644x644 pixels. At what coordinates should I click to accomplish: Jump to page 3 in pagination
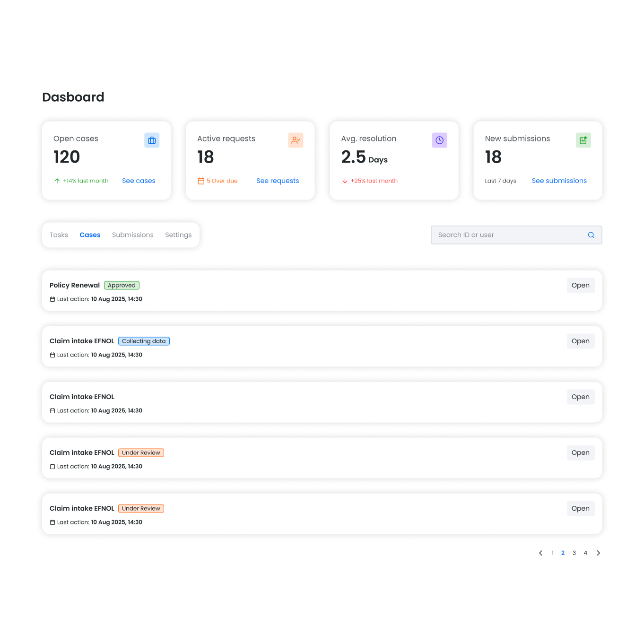574,553
